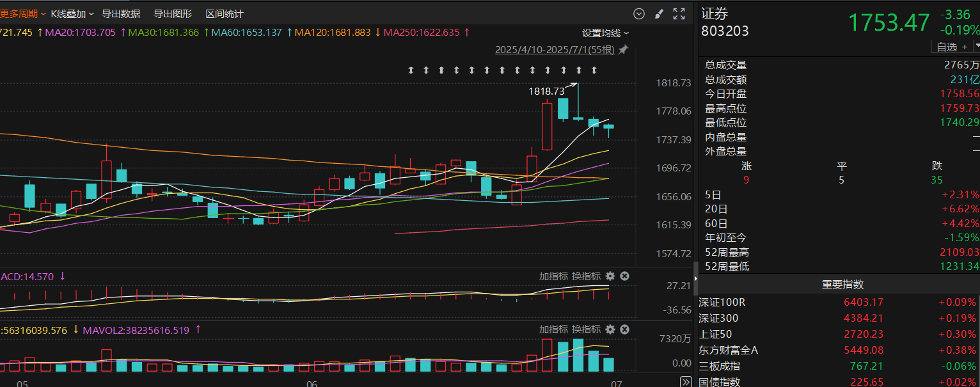The width and height of the screenshot is (980, 387).
Task: Open the arrow dropdown beside 自选 +
Action: 977,46
